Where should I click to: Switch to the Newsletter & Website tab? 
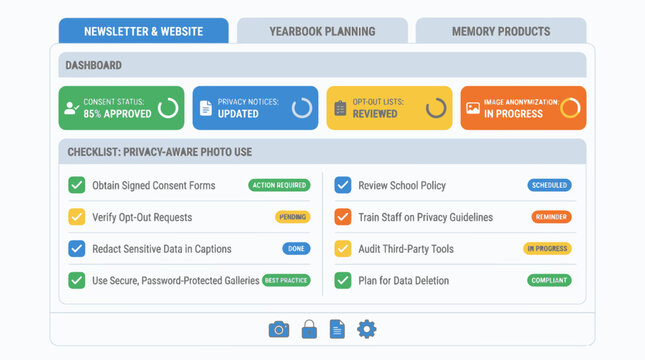click(144, 31)
